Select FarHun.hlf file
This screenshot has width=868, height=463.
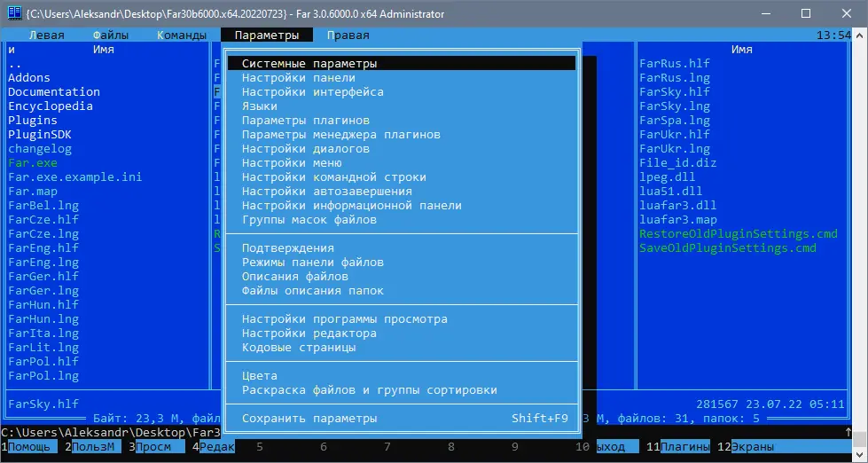(x=43, y=305)
